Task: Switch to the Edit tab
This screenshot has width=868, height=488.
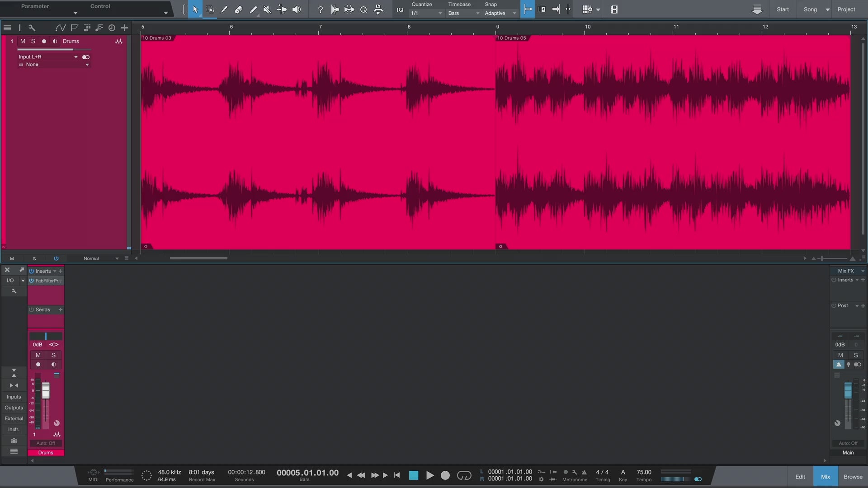Action: click(x=800, y=477)
